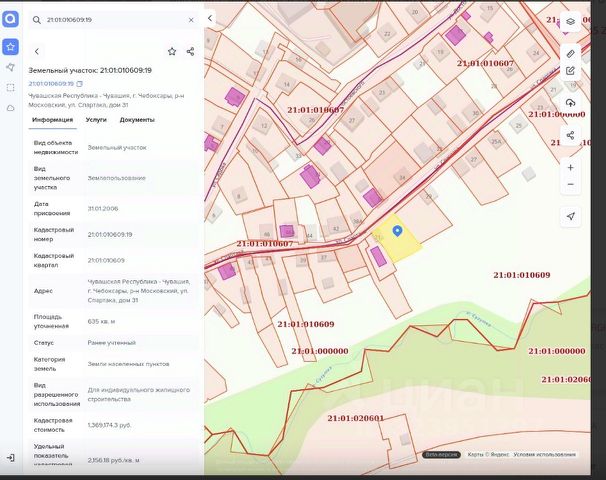
Task: Copy the cadastral number under the title
Action: (x=79, y=84)
